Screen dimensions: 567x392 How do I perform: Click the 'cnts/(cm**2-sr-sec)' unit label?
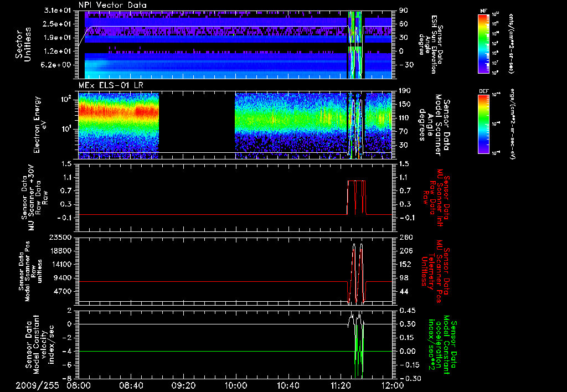pos(511,44)
